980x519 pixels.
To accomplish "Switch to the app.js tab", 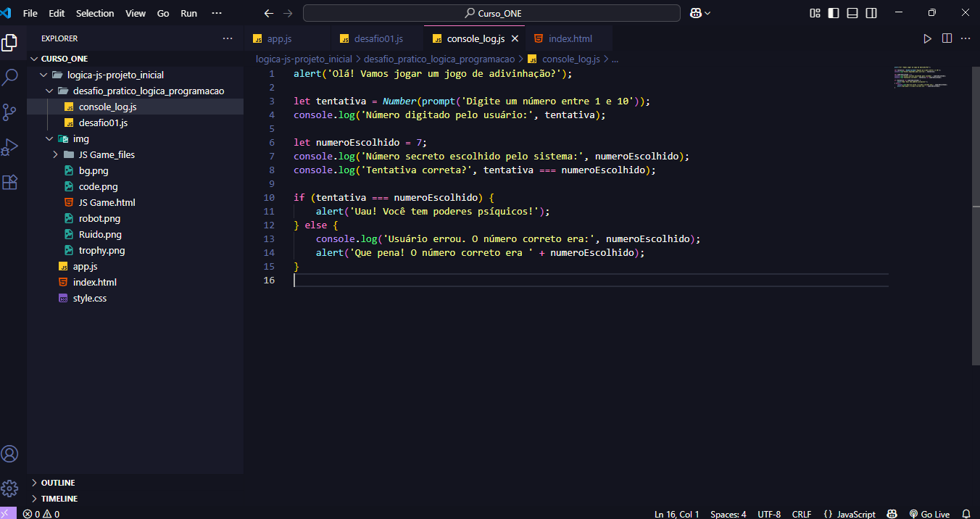I will pos(288,38).
